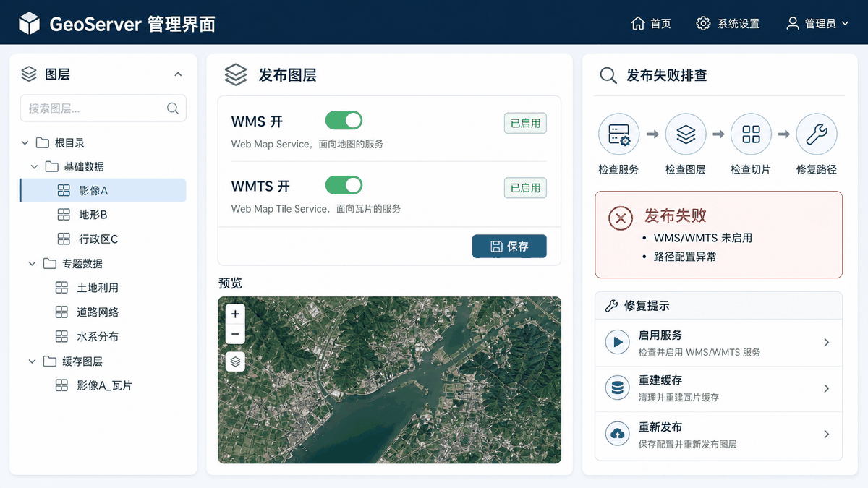Viewport: 868px width, 488px height.
Task: Click the layer icon beside 土地利用
Action: tap(62, 288)
